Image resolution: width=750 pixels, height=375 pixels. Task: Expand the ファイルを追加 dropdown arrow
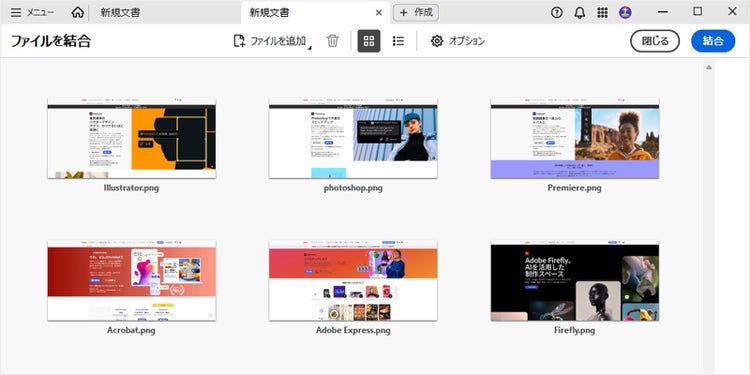[309, 48]
